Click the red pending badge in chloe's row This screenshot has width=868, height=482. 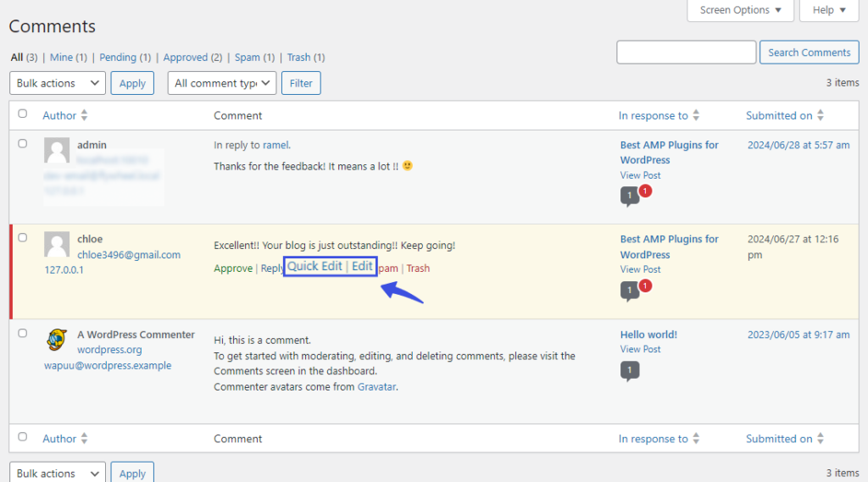[645, 285]
